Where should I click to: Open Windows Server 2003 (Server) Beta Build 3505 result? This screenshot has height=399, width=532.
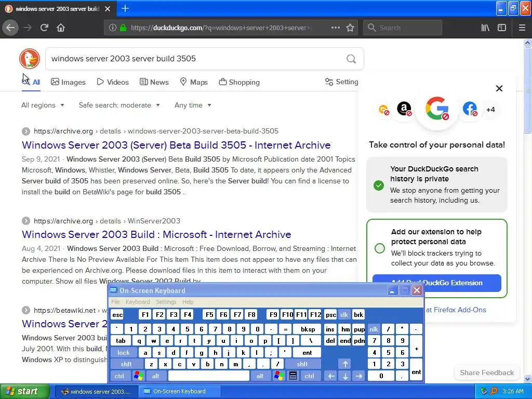pyautogui.click(x=176, y=145)
